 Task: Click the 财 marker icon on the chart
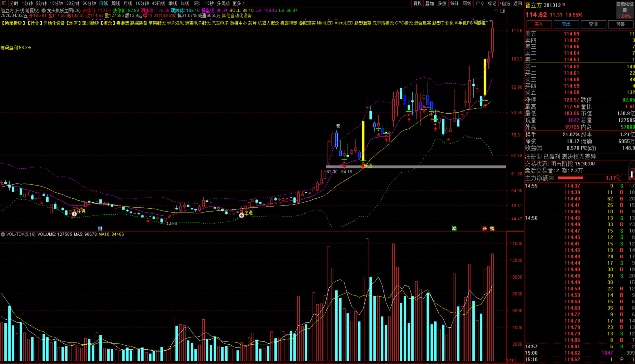point(100,228)
